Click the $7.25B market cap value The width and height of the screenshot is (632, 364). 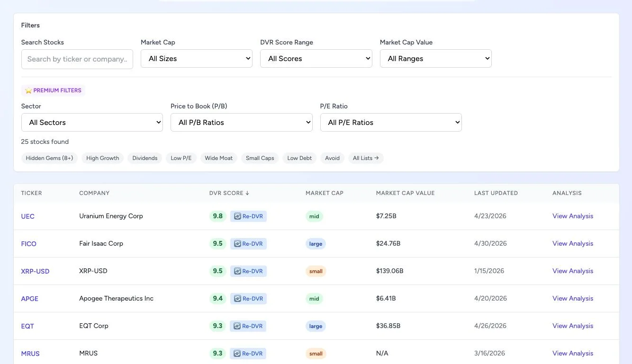(x=386, y=216)
